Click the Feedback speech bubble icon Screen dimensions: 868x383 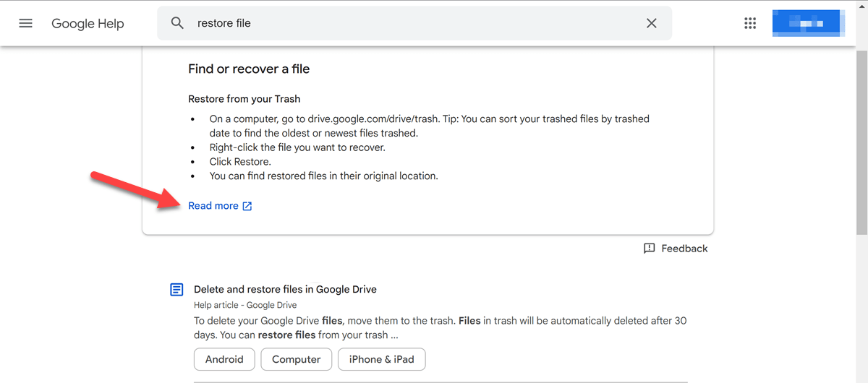pos(649,249)
